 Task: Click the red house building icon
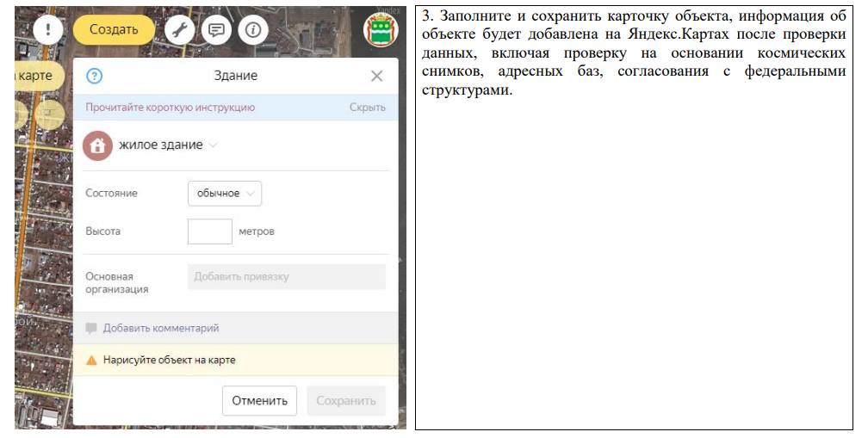97,145
